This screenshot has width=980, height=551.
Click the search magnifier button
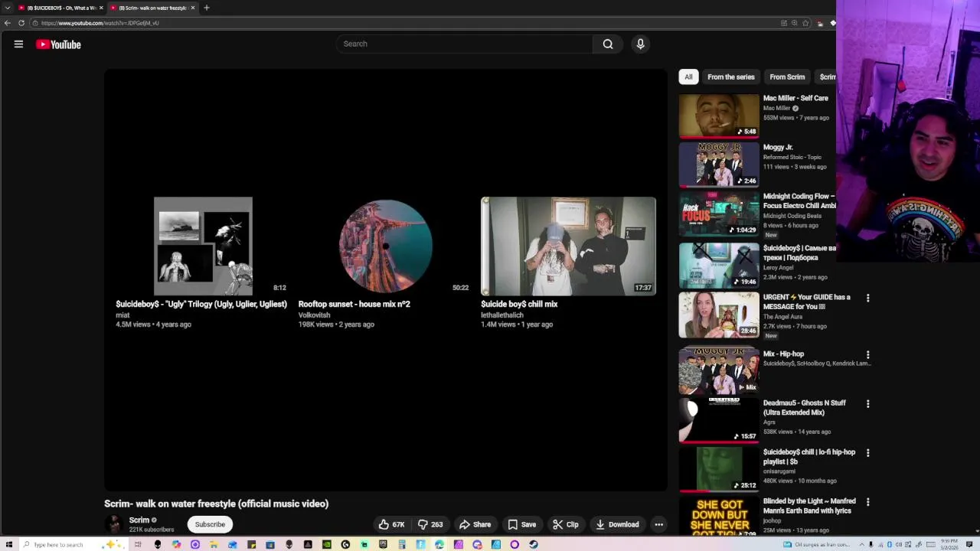[x=608, y=44]
